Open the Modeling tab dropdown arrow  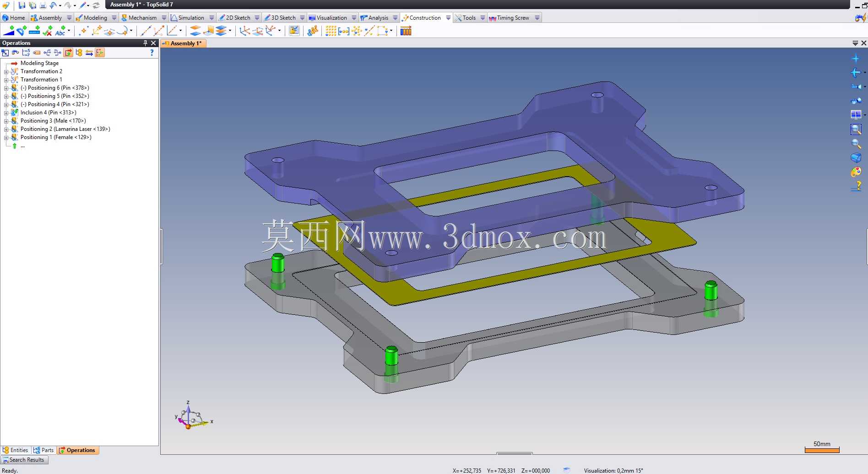tap(114, 18)
